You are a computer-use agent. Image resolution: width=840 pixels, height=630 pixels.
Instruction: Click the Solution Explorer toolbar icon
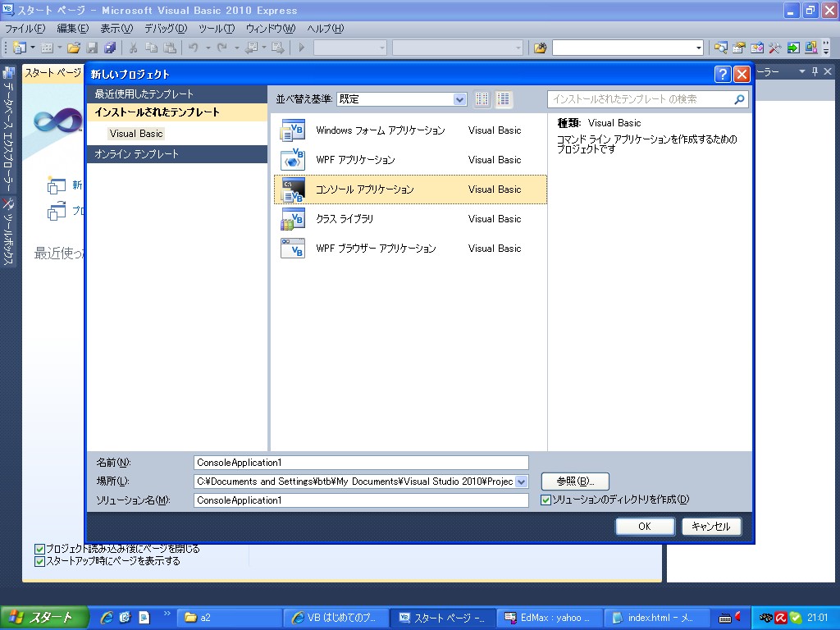[720, 48]
